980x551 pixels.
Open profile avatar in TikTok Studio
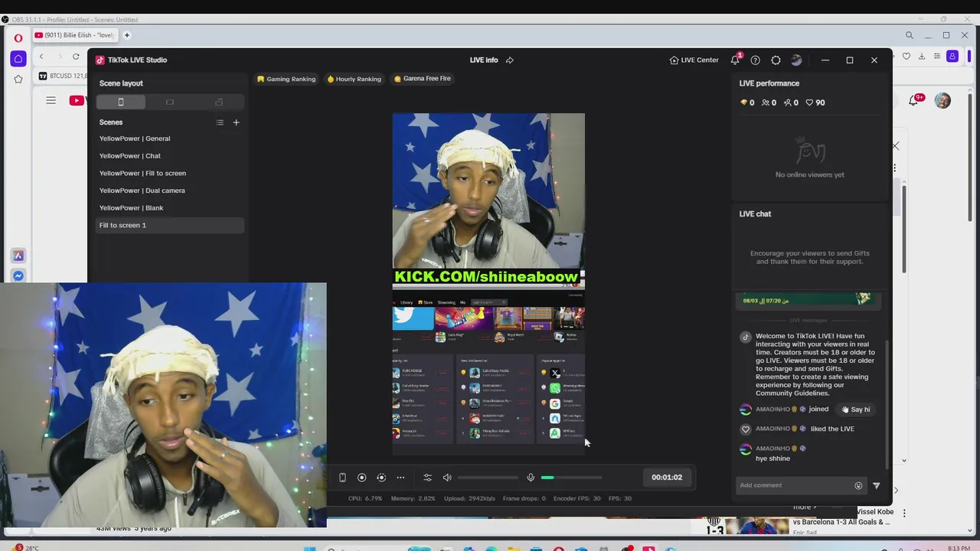pyautogui.click(x=796, y=60)
